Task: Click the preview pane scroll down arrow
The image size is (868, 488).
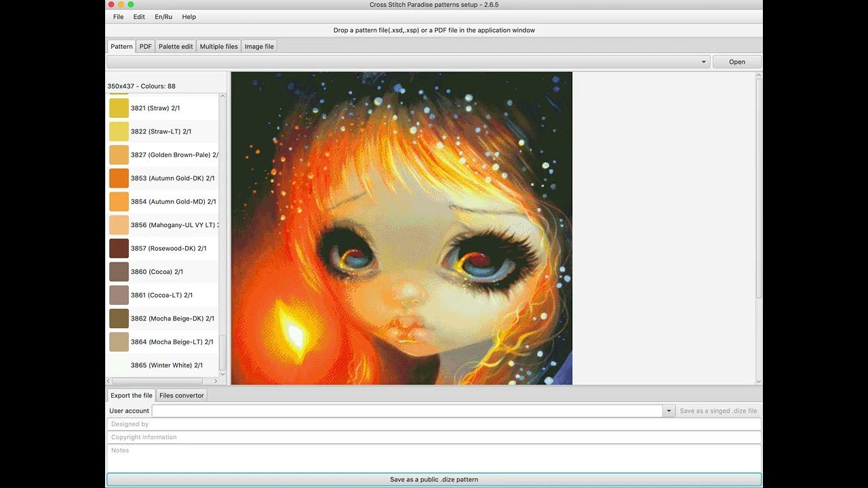Action: [759, 382]
